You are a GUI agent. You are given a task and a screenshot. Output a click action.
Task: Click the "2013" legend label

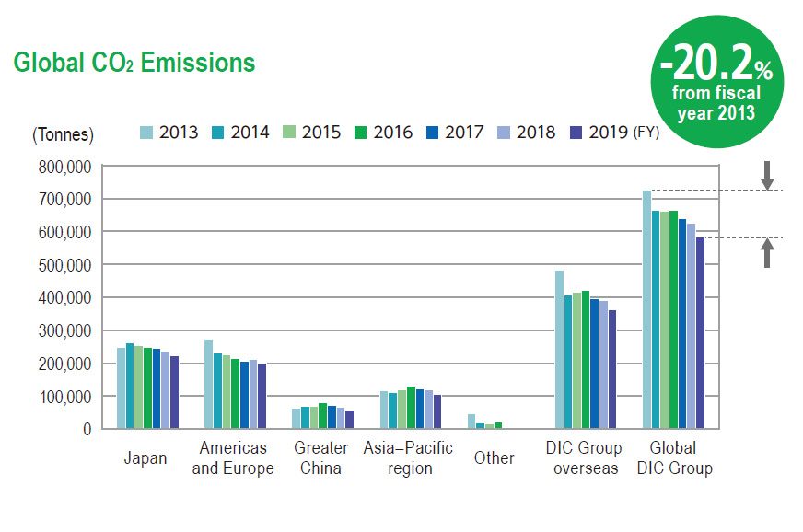[179, 133]
